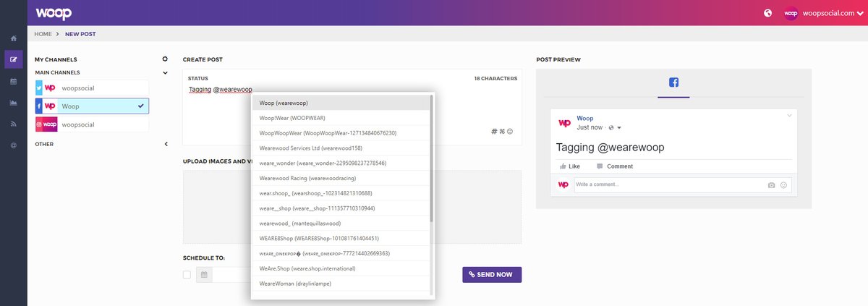Click the link shortener icon in status box
The height and width of the screenshot is (306, 868).
[x=502, y=131]
